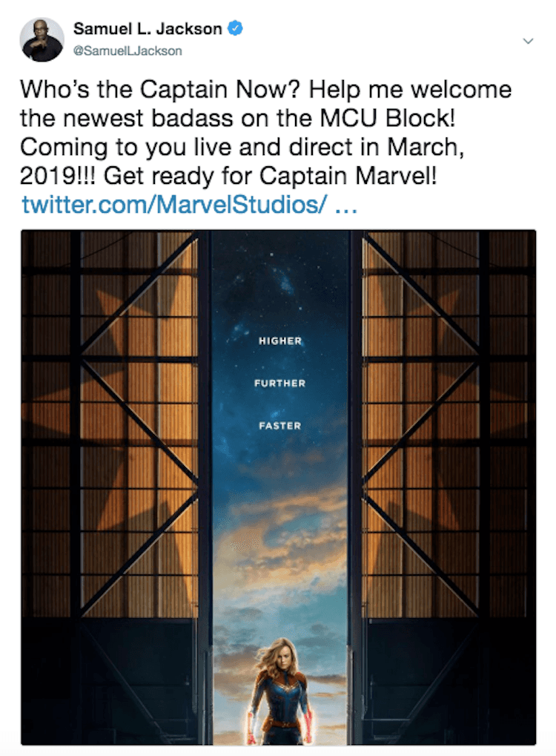Click the "Get ready for Captain Marvel!" text
Image resolution: width=556 pixels, height=756 pixels.
coord(271,176)
